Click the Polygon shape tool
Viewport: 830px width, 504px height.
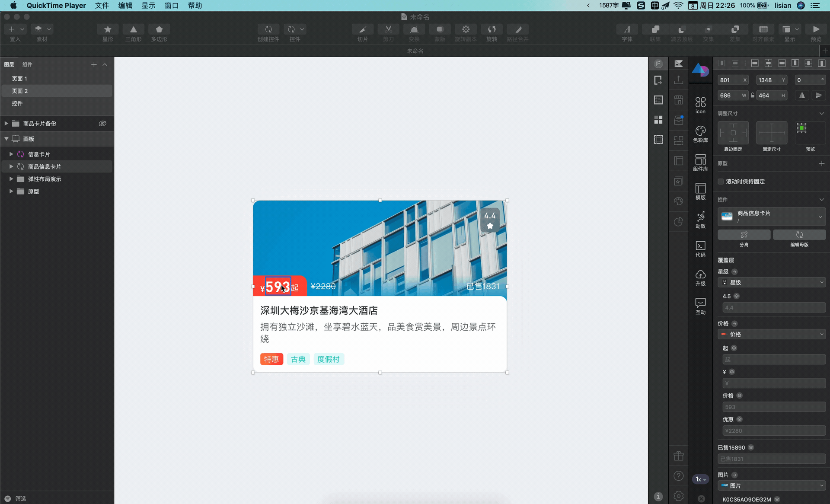coord(159,29)
